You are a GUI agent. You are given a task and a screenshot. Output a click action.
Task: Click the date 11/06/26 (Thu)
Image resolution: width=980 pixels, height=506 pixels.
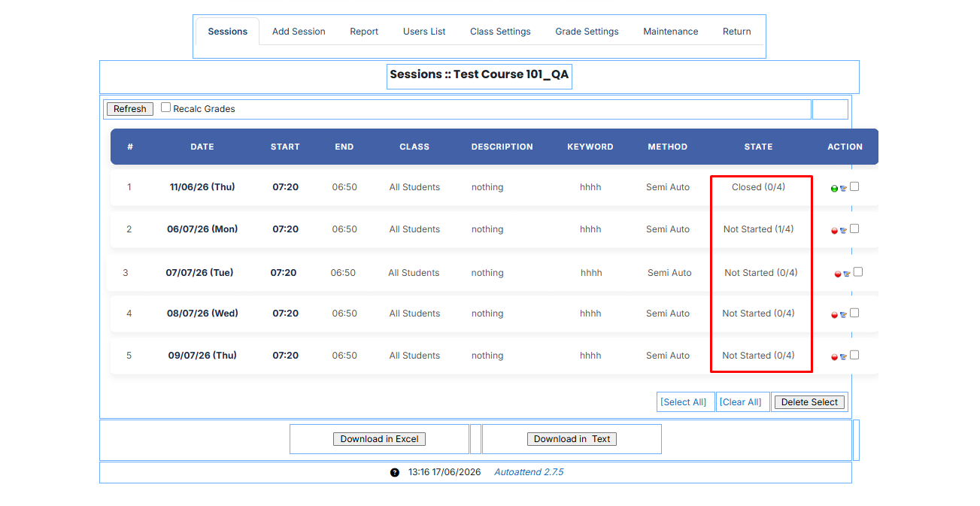(x=202, y=187)
